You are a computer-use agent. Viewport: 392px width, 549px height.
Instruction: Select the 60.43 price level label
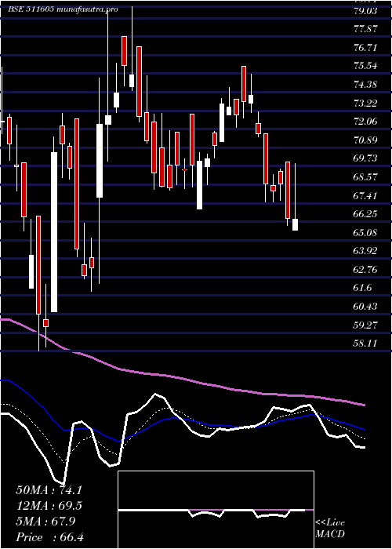point(365,307)
